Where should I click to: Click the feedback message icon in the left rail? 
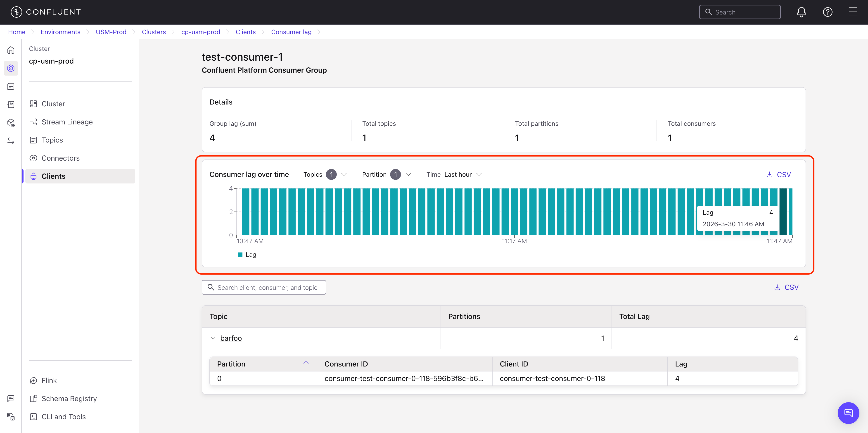(x=11, y=399)
